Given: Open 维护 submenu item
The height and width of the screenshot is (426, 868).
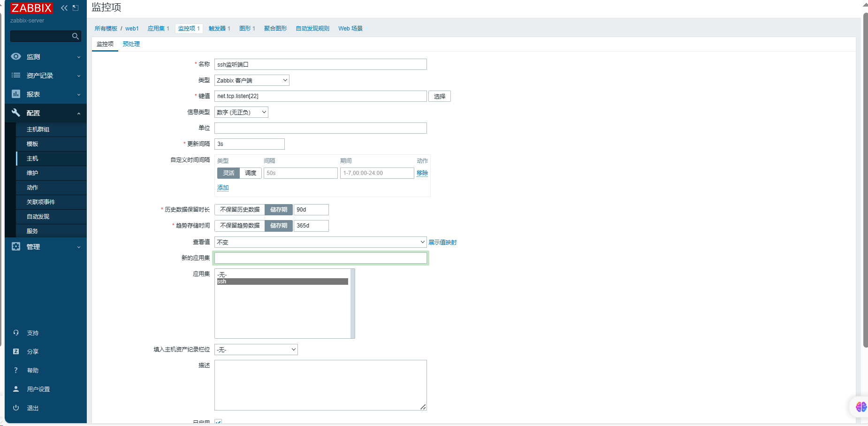Looking at the screenshot, I should click(51, 173).
